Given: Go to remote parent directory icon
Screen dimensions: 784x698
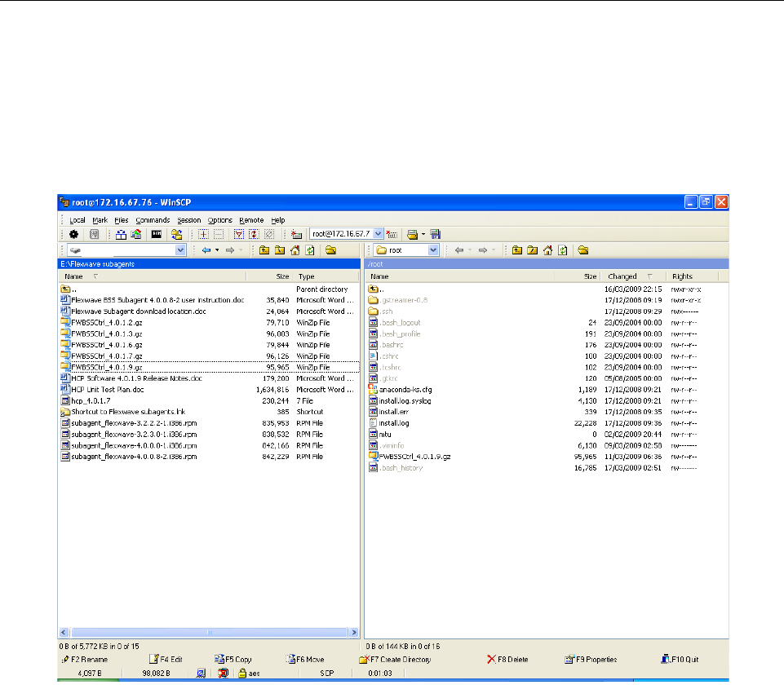Looking at the screenshot, I should 517,250.
